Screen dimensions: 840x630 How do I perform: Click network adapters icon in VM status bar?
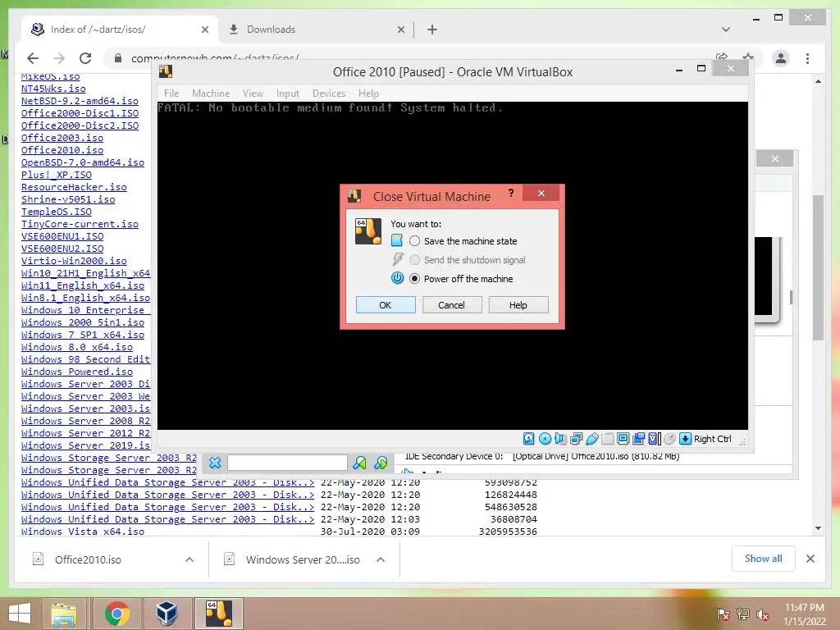click(x=577, y=439)
